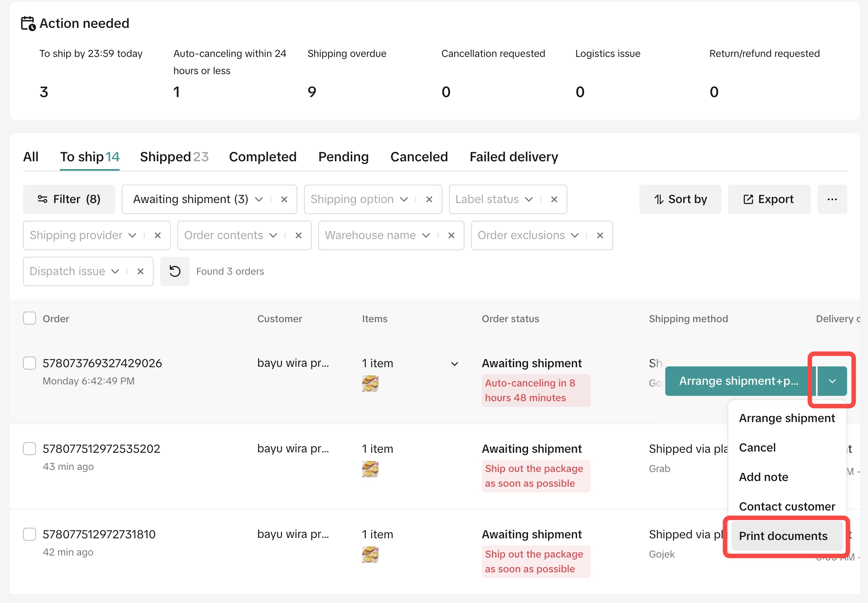The image size is (868, 603).
Task: Clear the Order exclusions filter X
Action: tap(600, 235)
